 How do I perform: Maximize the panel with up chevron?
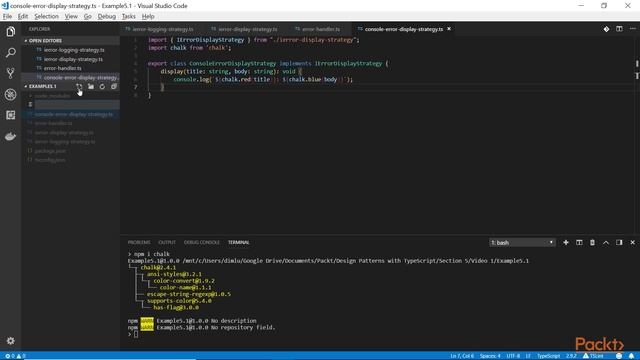click(606, 242)
